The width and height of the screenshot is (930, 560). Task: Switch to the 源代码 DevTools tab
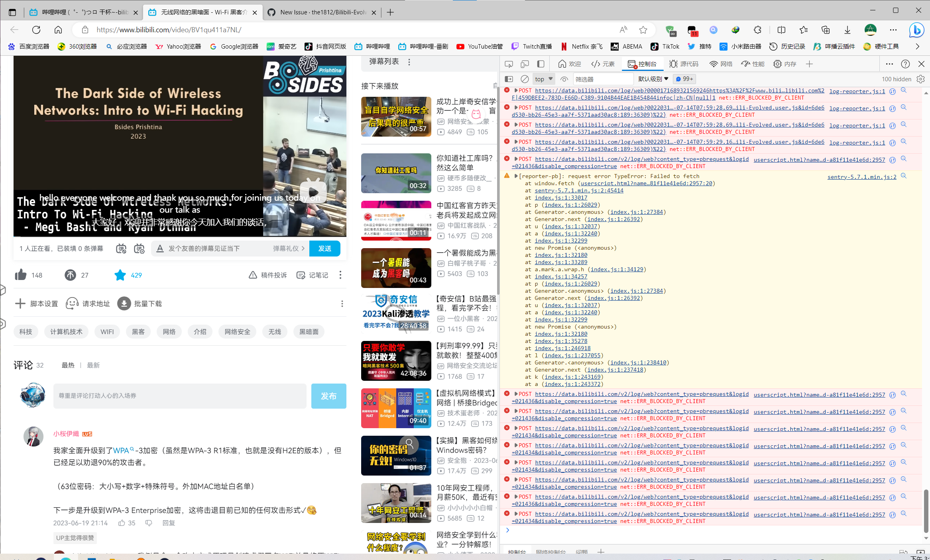(x=684, y=64)
